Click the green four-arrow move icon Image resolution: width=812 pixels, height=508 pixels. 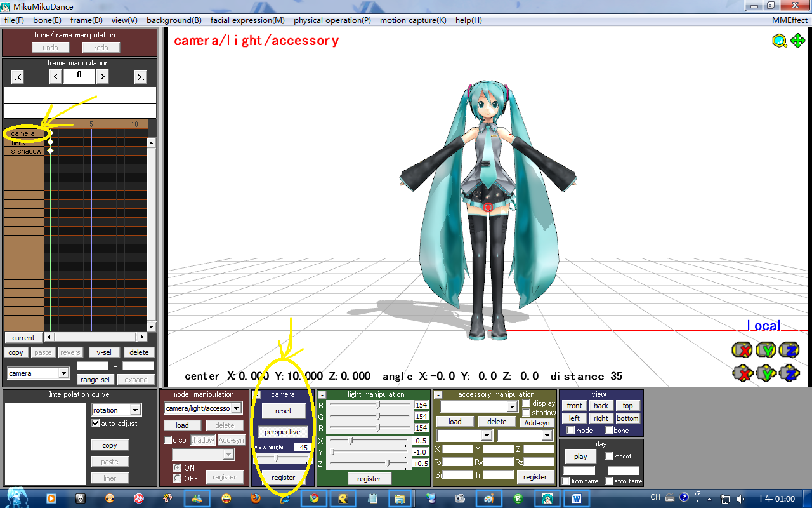(797, 41)
